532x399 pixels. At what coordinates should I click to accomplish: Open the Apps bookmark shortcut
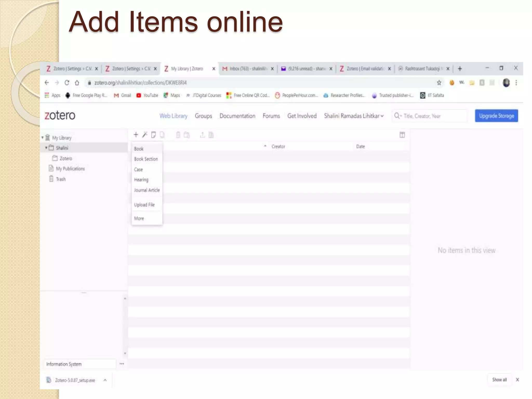pos(53,95)
